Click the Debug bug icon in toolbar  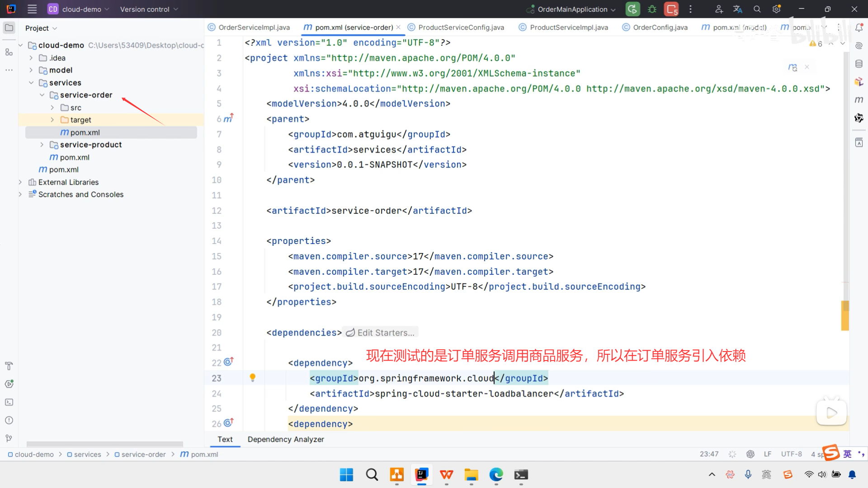pos(652,9)
